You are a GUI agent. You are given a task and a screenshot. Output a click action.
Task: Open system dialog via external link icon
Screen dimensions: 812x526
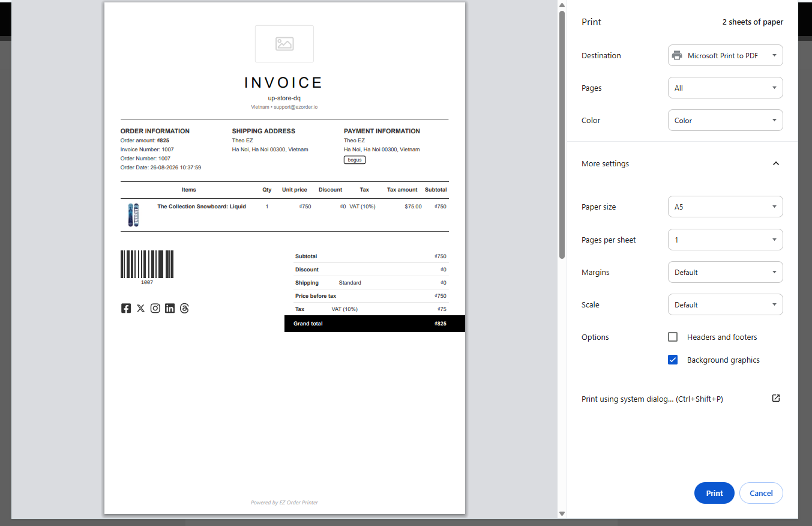[x=776, y=398]
